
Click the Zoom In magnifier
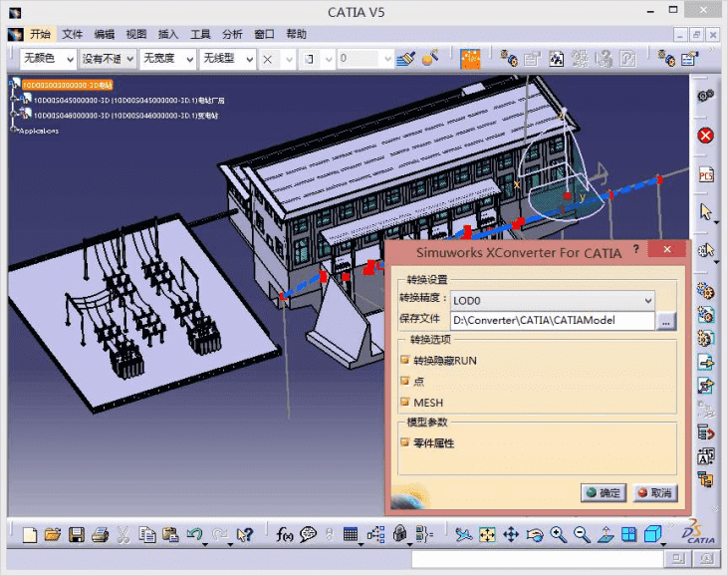[558, 535]
